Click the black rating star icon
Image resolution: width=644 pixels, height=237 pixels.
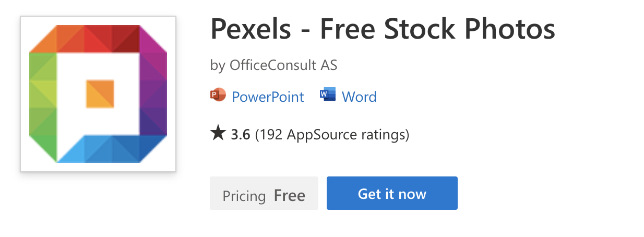pos(218,134)
